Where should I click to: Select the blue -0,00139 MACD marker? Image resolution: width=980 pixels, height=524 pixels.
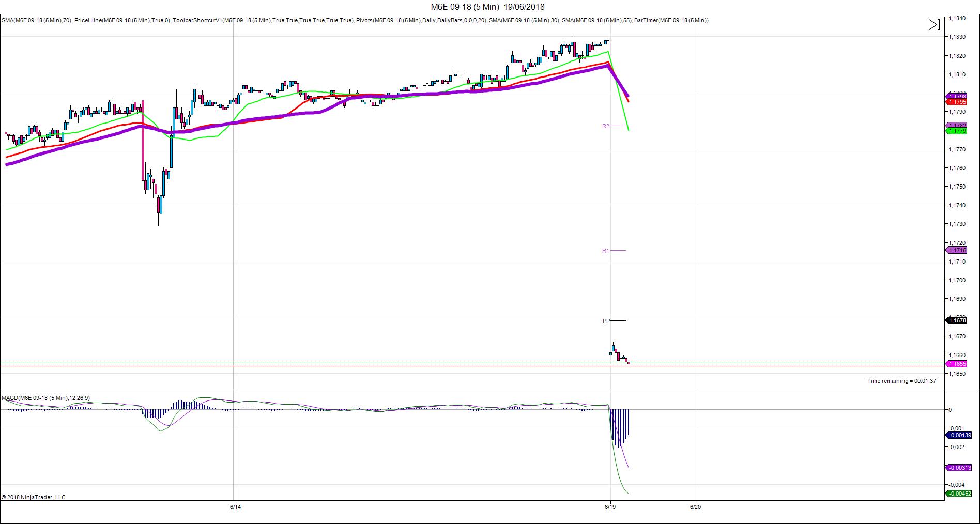(959, 435)
